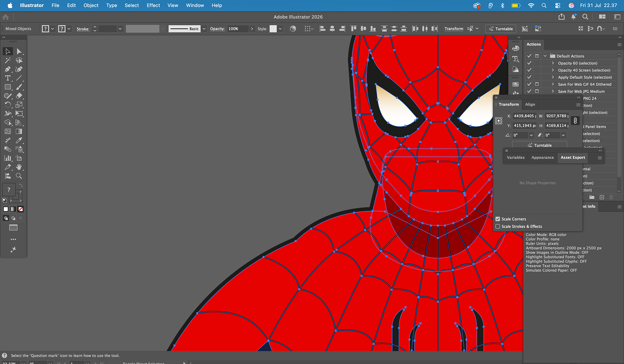The image size is (624, 364).
Task: Toggle the Default Actions set checkmark
Action: coord(529,56)
